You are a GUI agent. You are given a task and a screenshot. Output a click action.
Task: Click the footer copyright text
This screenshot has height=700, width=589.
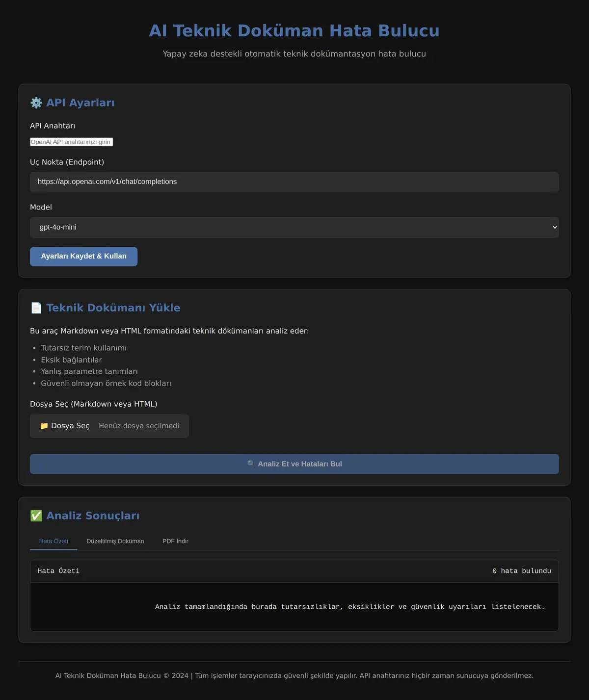(x=294, y=675)
